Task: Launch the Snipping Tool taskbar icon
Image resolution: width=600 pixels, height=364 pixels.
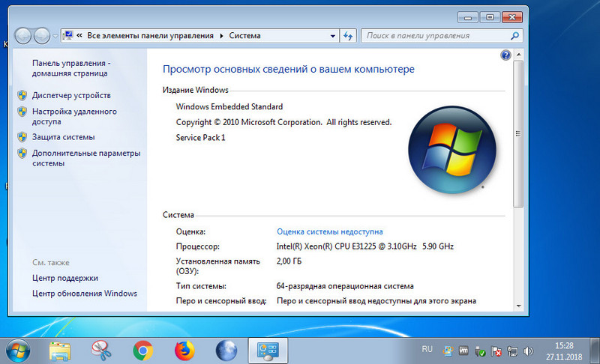Action: coord(101,351)
